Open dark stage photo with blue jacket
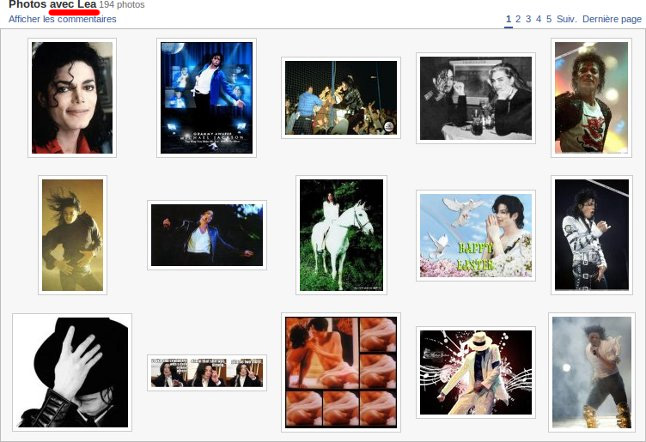 (x=207, y=235)
